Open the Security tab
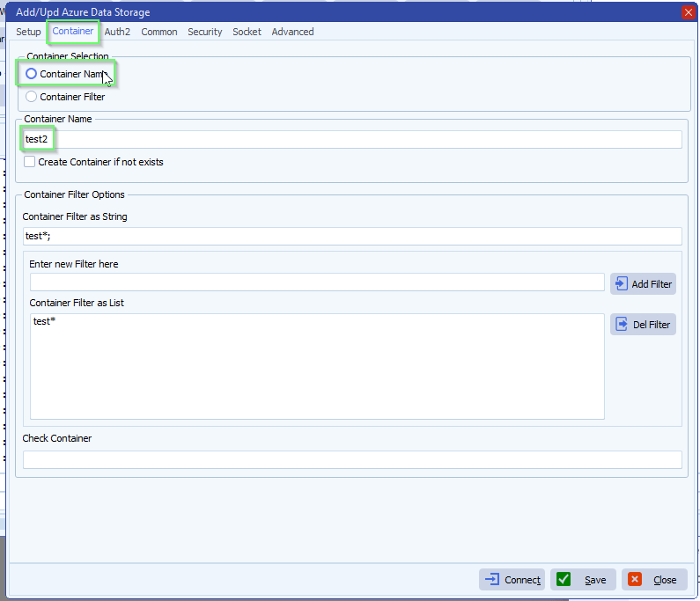This screenshot has width=700, height=601. tap(205, 32)
